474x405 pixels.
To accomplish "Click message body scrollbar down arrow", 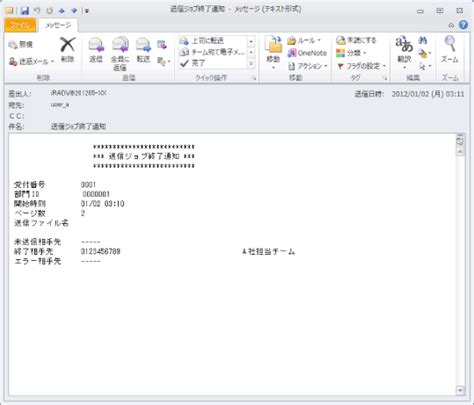I will click(460, 390).
